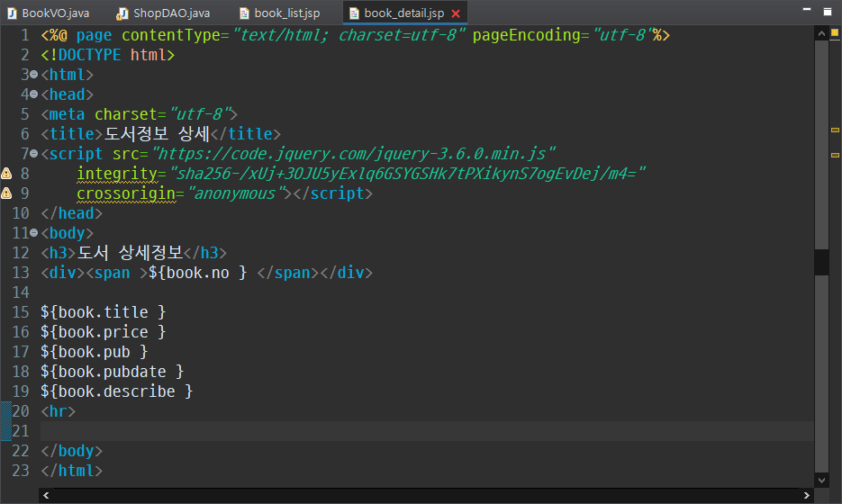Click the title text 도서정보 상세
The height and width of the screenshot is (504, 842).
(157, 133)
